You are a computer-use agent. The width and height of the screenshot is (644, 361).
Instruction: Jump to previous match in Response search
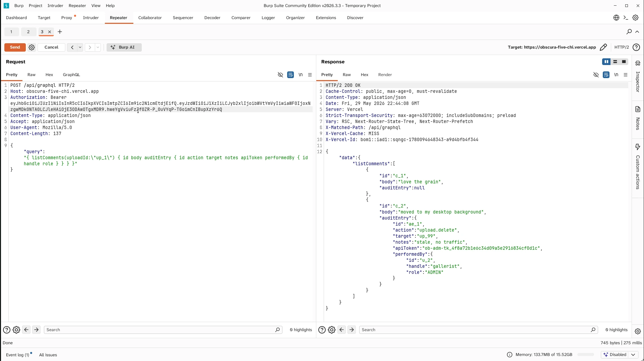pos(342,330)
